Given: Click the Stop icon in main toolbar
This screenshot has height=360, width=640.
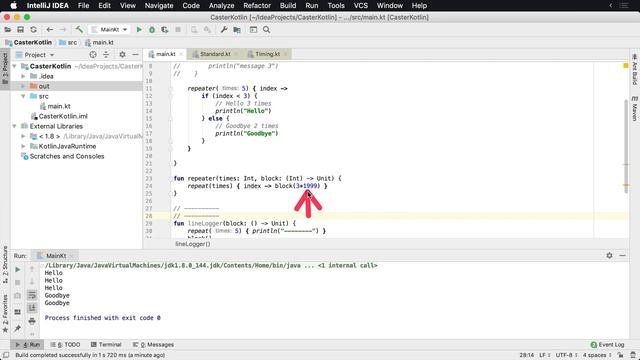Looking at the screenshot, I should 178,30.
